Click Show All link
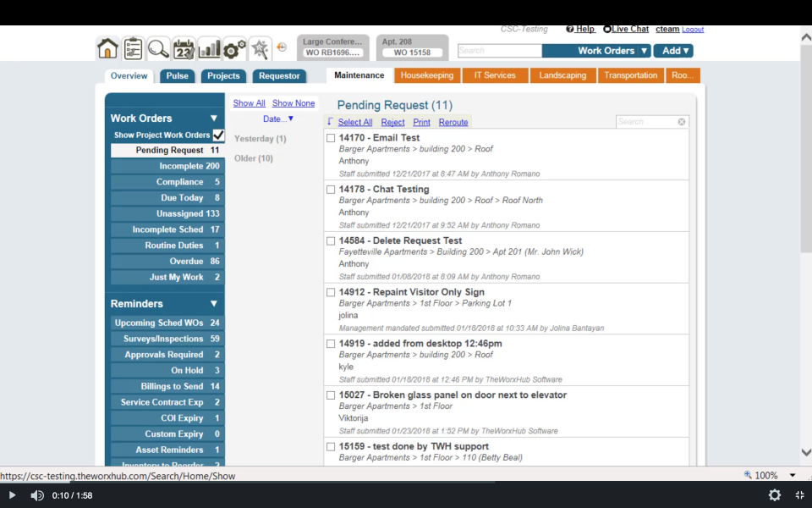The width and height of the screenshot is (812, 508). point(249,103)
